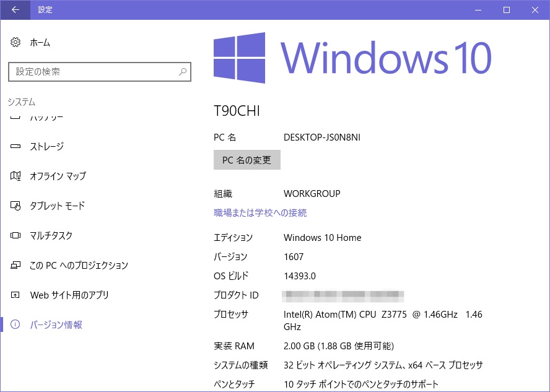Open ホーム settings via gear icon
Screen dimensions: 550x392
15,43
